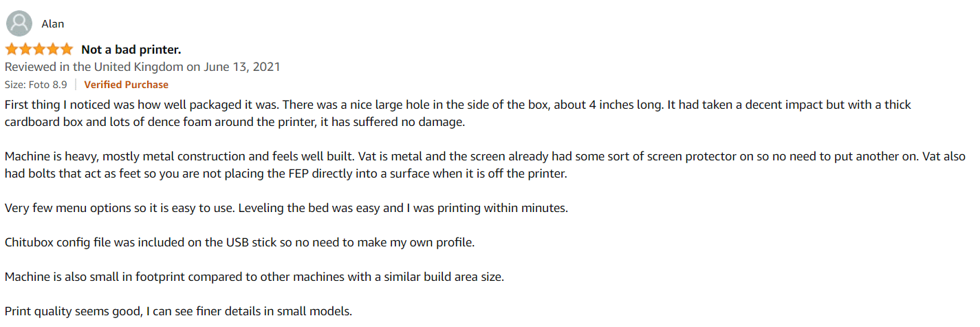980x327 pixels.
Task: Click the fifth orange rating star
Action: 65,50
